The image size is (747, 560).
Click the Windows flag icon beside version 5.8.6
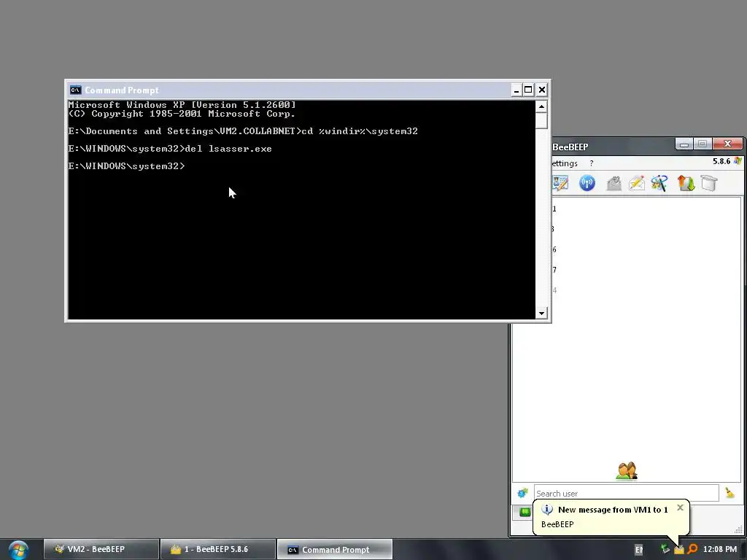point(738,161)
